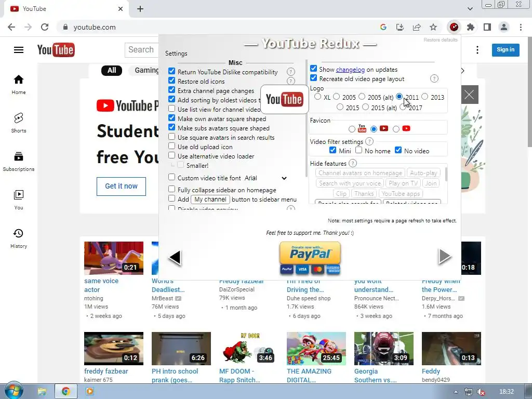The width and height of the screenshot is (532, 399).
Task: Close the YouTube Premium promo banner
Action: [470, 95]
